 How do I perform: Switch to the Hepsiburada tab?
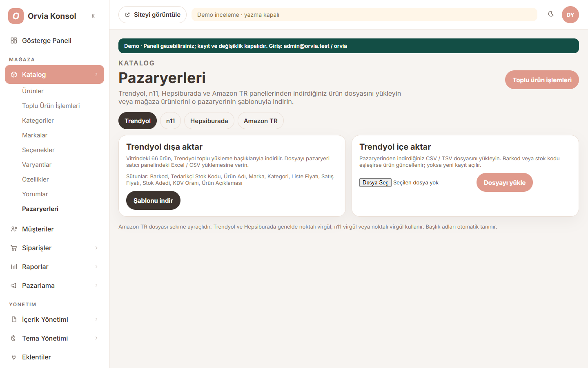pyautogui.click(x=209, y=121)
